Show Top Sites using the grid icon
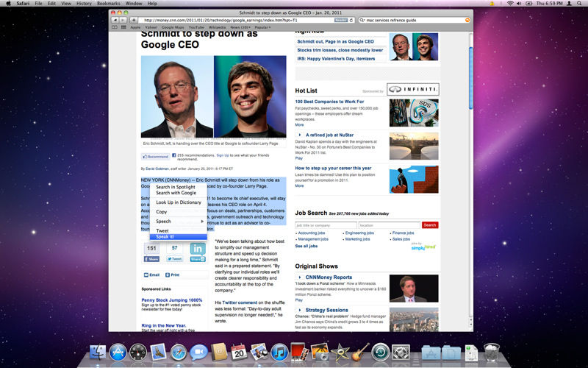The image size is (588, 368). 123,27
